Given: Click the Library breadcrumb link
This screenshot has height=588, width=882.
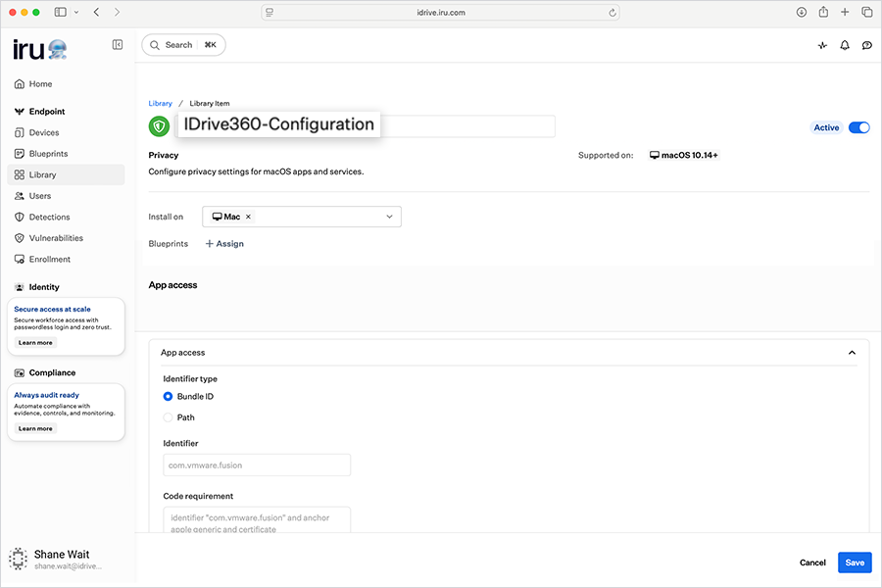Looking at the screenshot, I should tap(161, 104).
